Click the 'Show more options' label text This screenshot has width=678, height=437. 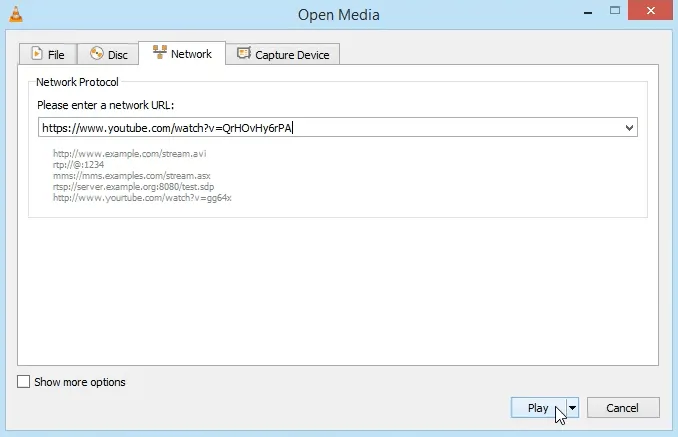80,382
